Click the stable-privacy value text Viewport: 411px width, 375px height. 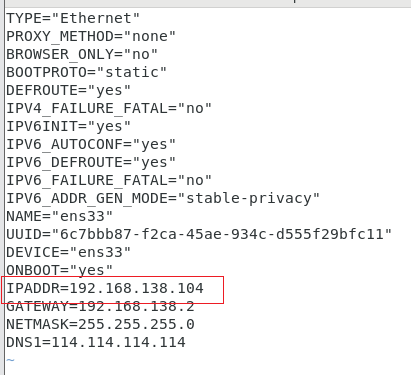point(249,198)
